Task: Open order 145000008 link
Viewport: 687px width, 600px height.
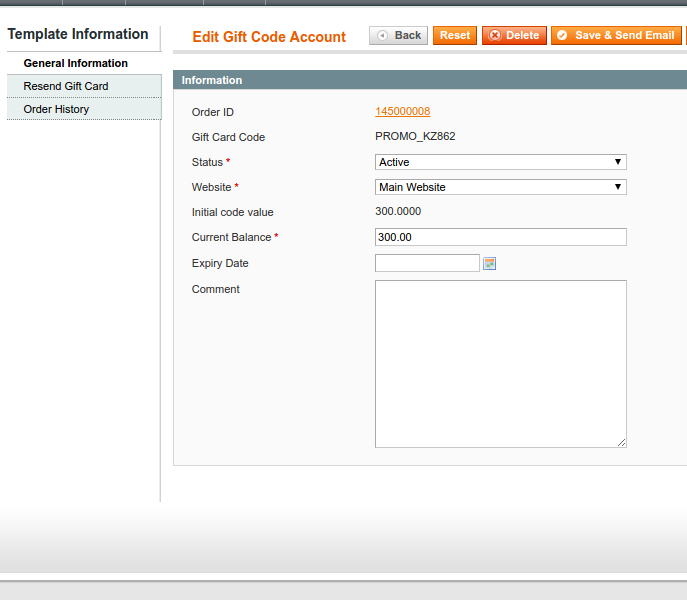Action: [402, 111]
